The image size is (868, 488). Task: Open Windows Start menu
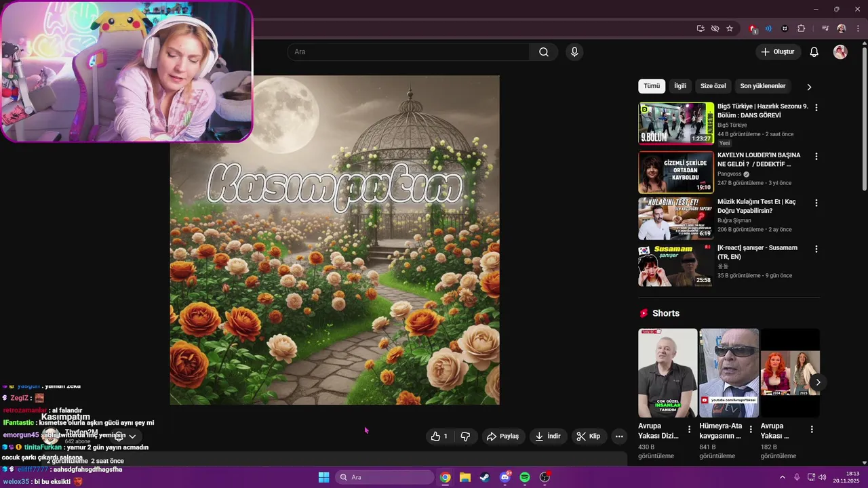point(323,477)
